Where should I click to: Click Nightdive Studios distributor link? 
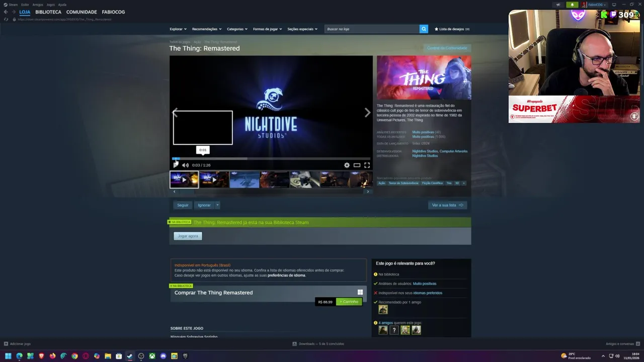pyautogui.click(x=425, y=156)
